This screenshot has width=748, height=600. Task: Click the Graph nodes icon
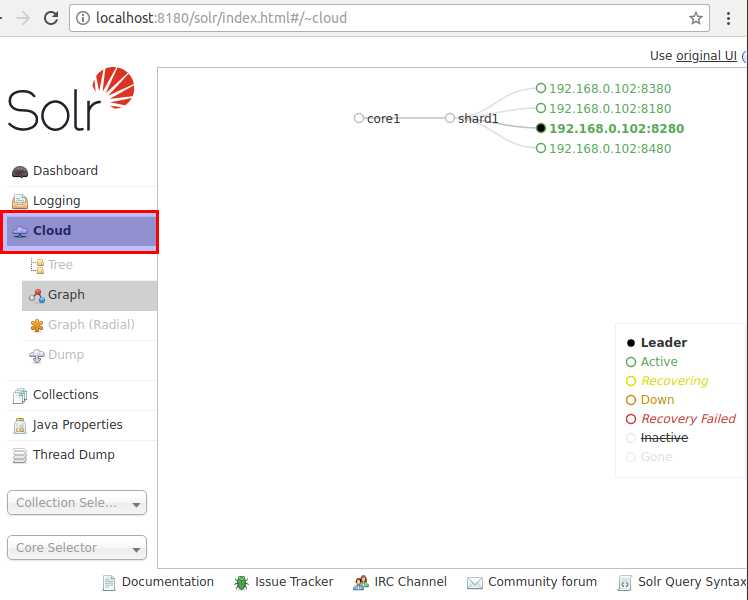37,295
